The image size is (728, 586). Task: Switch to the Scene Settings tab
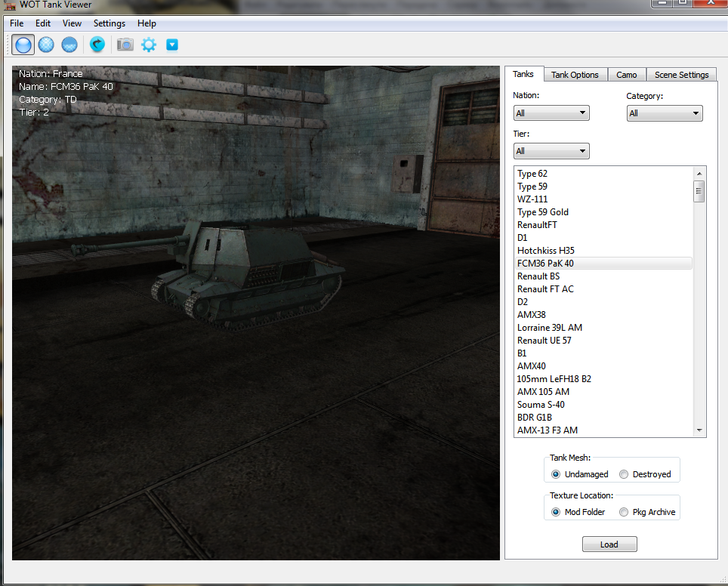coord(681,75)
